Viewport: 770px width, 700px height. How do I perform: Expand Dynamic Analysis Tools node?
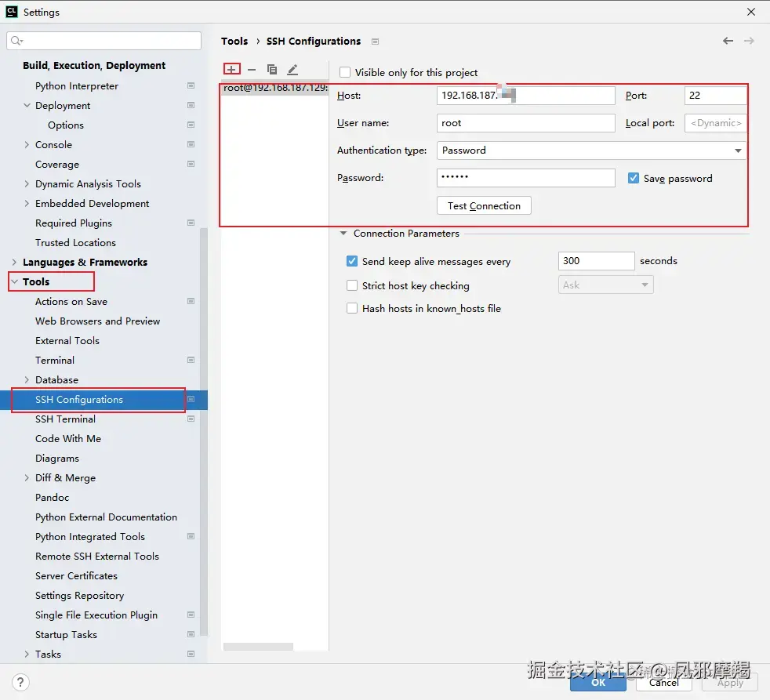[27, 183]
